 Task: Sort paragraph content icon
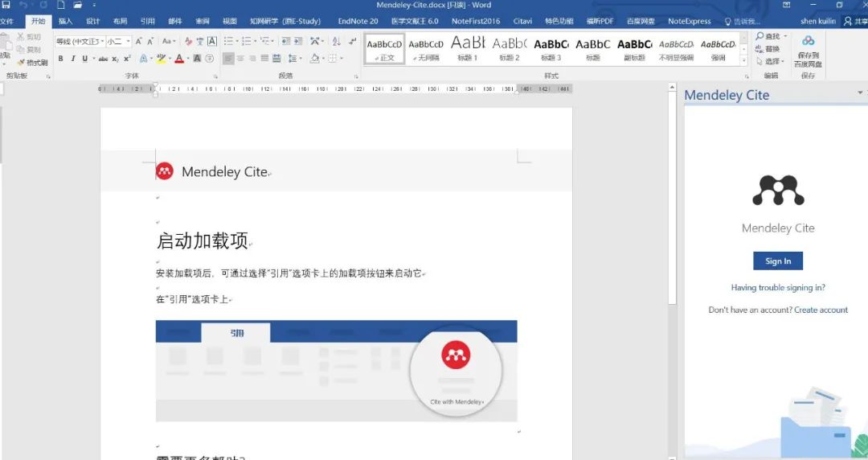[x=336, y=42]
